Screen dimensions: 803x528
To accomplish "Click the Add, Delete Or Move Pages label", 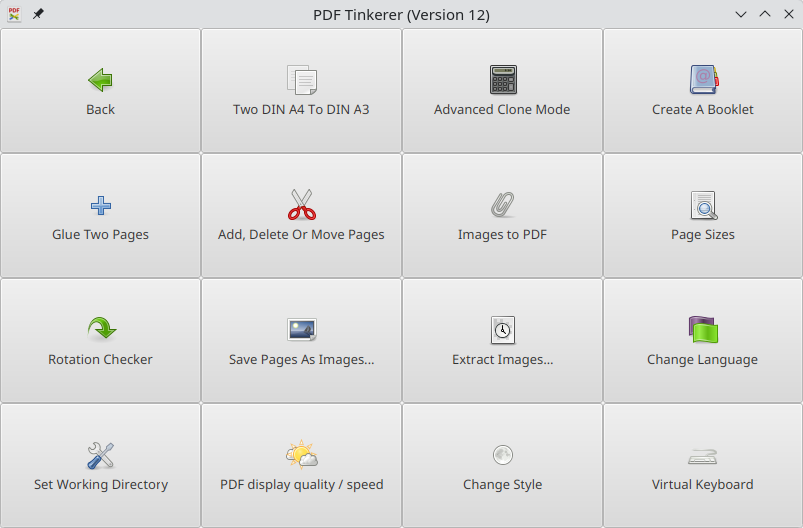I will click(301, 235).
